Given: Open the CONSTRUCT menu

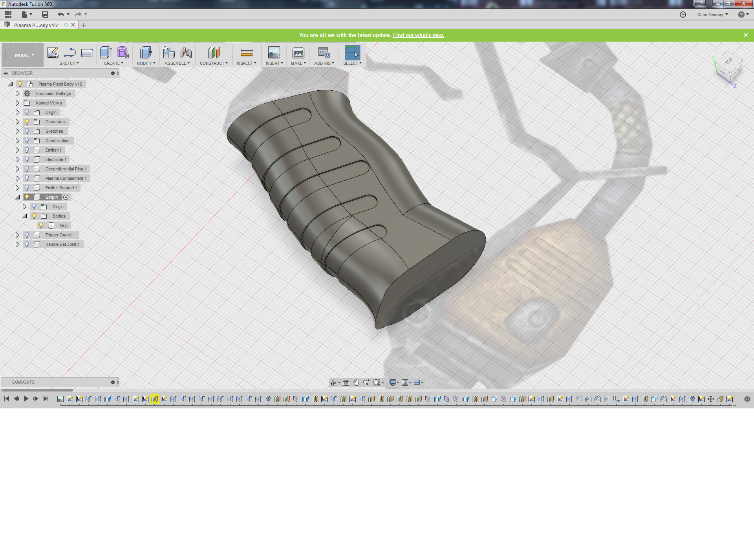Looking at the screenshot, I should pyautogui.click(x=213, y=63).
